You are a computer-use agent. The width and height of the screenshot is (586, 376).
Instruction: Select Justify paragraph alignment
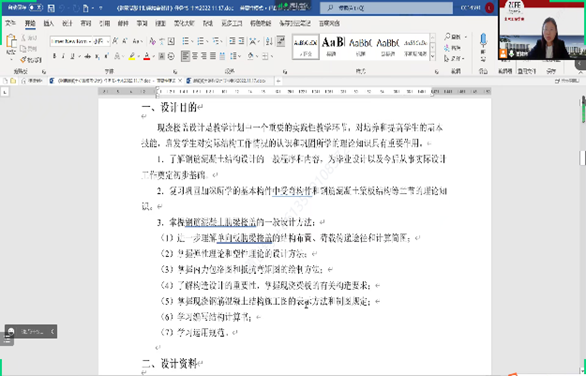click(213, 56)
